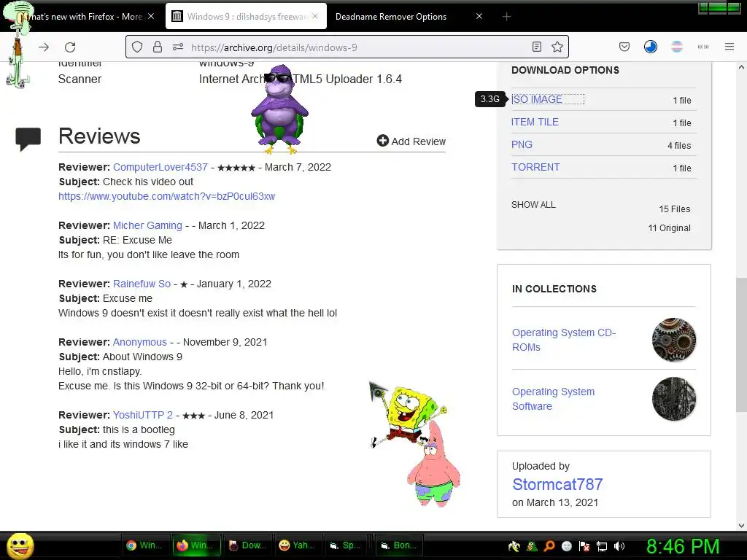Click the gears collection thumbnail

tap(673, 340)
